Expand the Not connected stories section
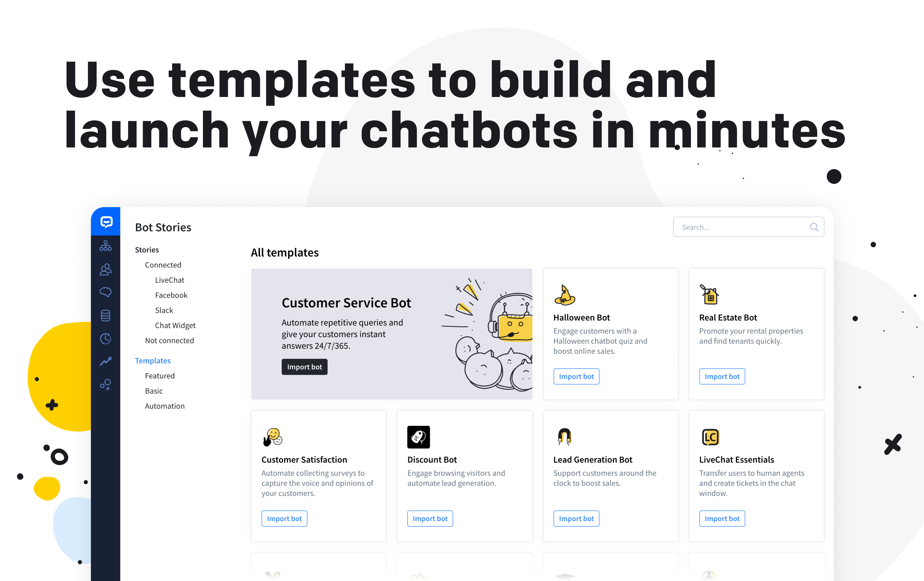The width and height of the screenshot is (924, 581). point(169,341)
